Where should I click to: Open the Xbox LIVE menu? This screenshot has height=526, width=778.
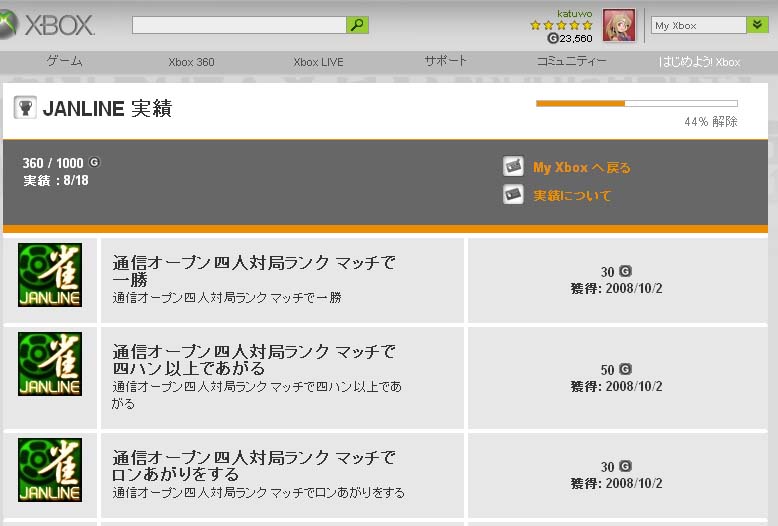[x=318, y=62]
